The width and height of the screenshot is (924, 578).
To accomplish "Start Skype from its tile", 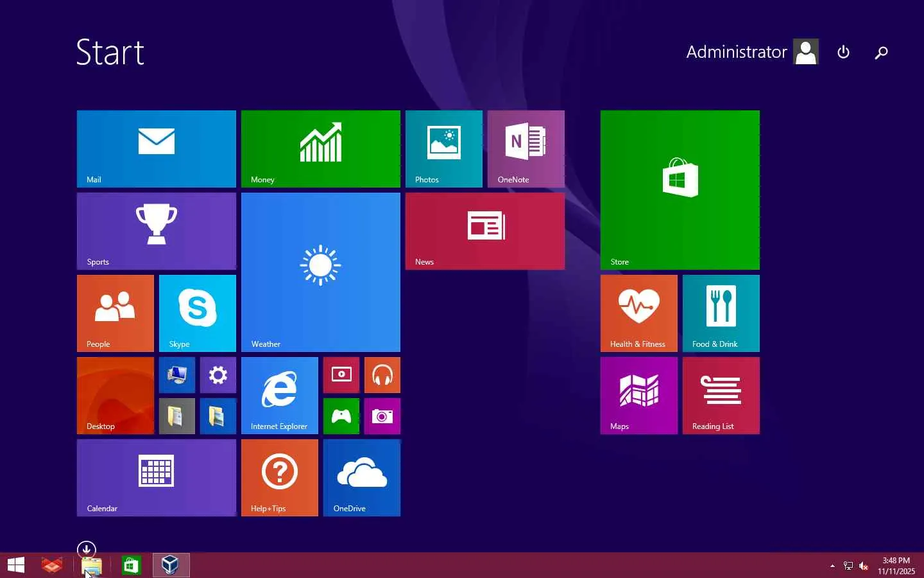I will click(198, 313).
